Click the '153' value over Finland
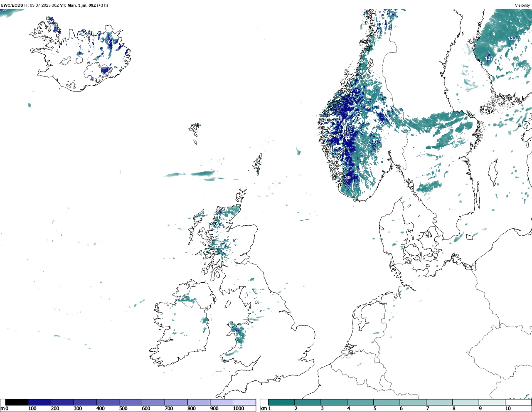Viewport: 532px width, 412px height. coord(512,38)
